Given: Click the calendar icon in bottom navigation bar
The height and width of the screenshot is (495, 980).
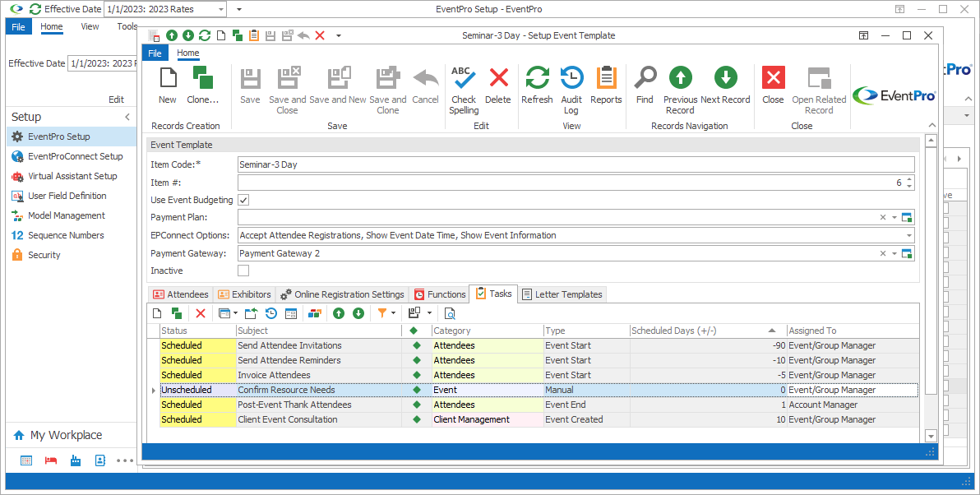Looking at the screenshot, I should [x=26, y=460].
